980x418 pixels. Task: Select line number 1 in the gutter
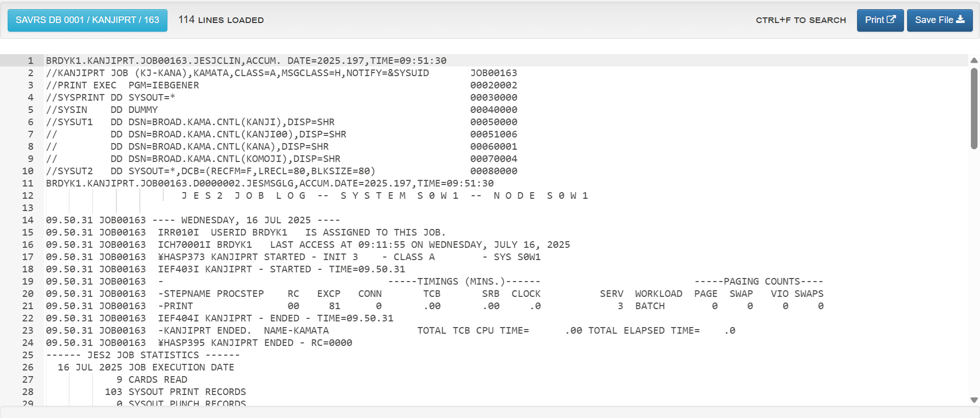point(30,61)
